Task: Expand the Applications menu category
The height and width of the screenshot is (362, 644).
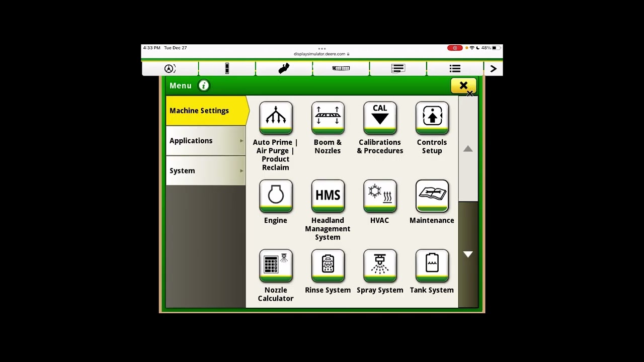Action: click(206, 141)
